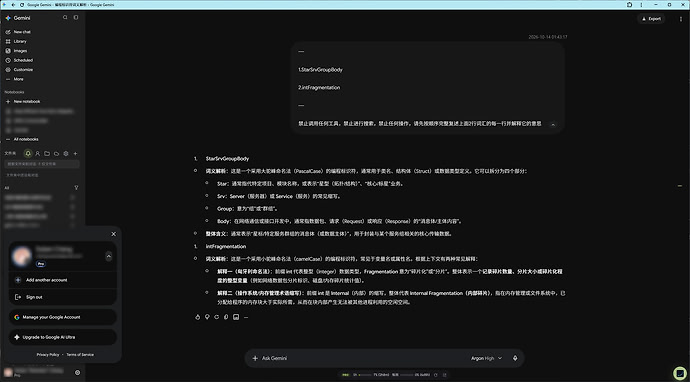
Task: Collapse the user prompt with chevron
Action: [x=553, y=125]
